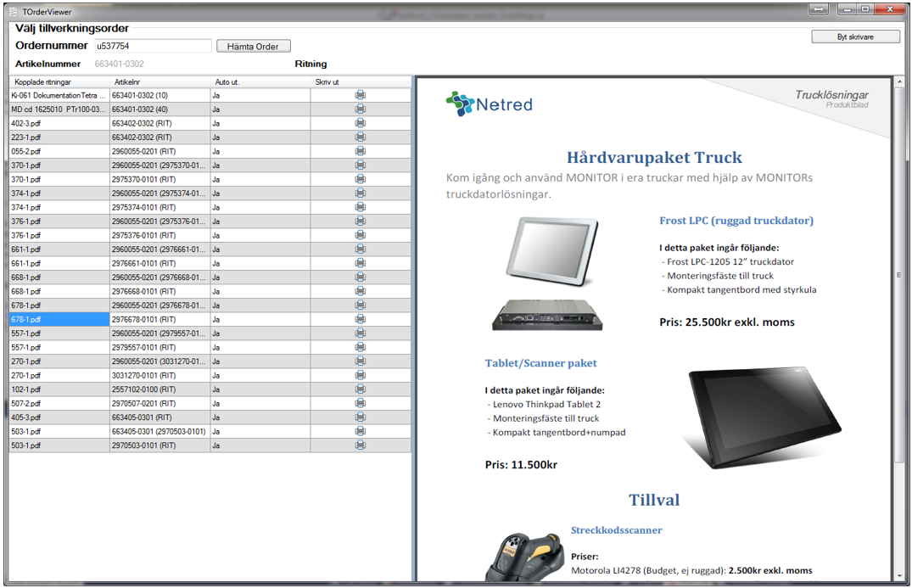Print 503-1.pdf with article 663405-0301 (2970503-0101)

click(x=361, y=431)
